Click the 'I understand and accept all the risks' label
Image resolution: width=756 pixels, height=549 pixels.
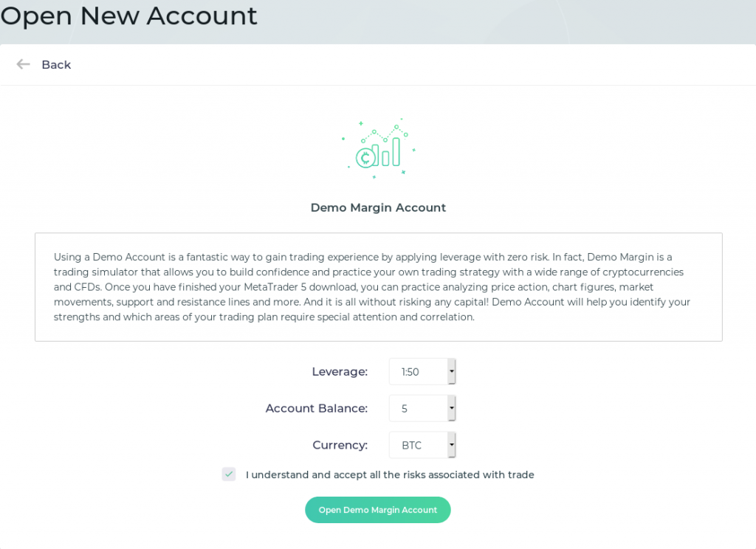pyautogui.click(x=390, y=474)
